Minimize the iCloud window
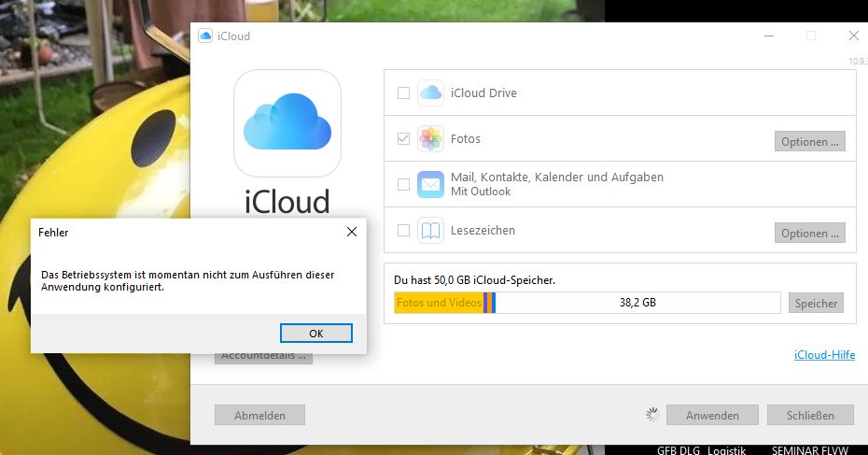 tap(769, 36)
